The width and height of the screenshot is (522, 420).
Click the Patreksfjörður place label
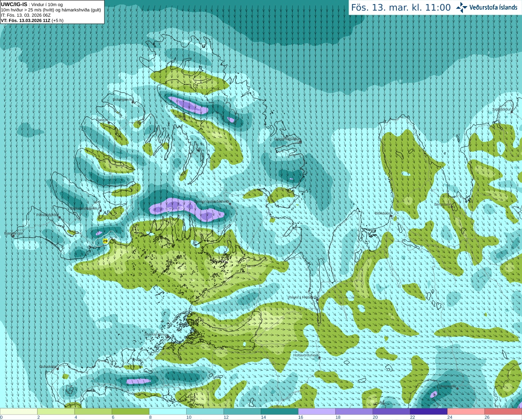click(47, 214)
